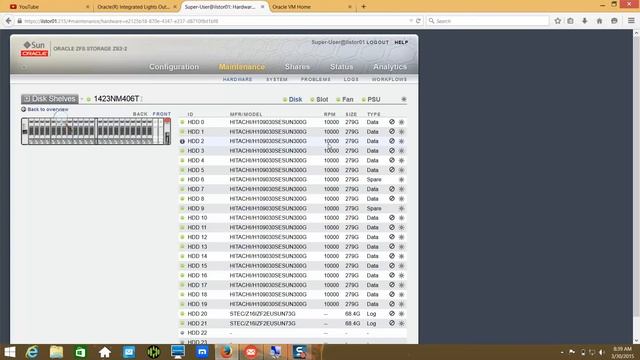Switch to the Configuration tab
The image size is (640, 360).
(x=174, y=67)
